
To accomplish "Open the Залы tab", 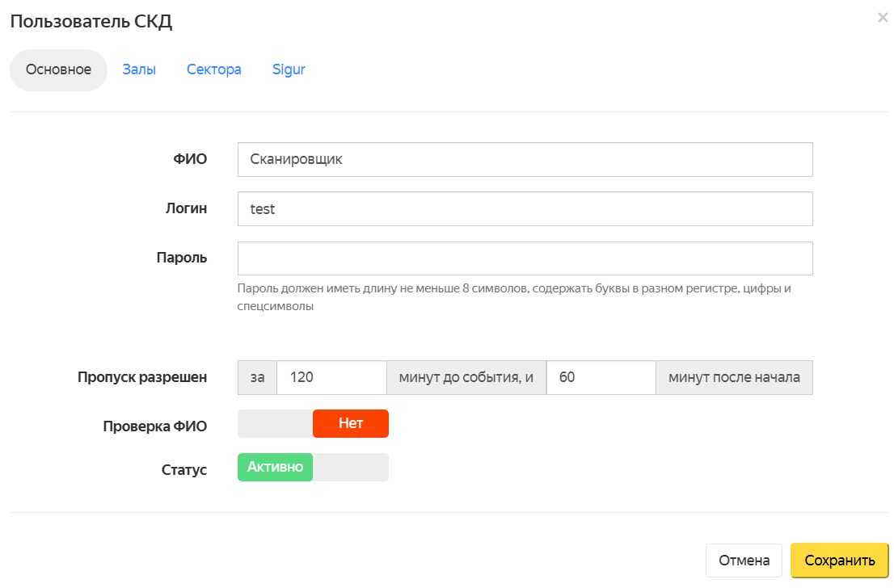I will click(139, 69).
